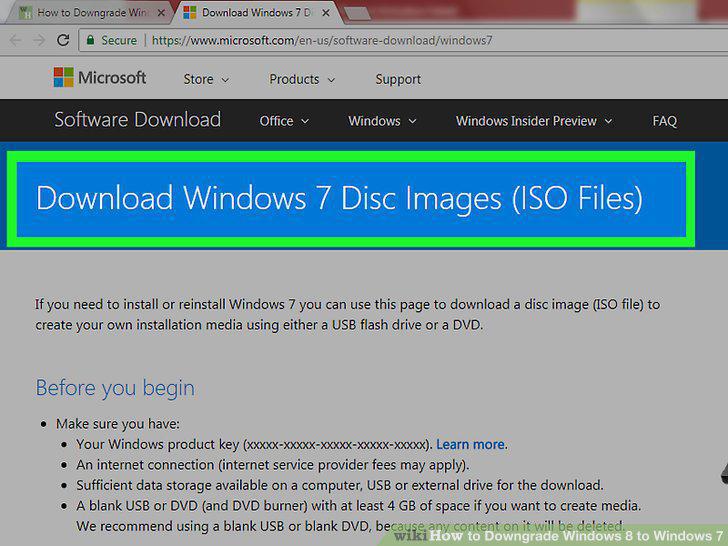The height and width of the screenshot is (546, 728).
Task: Reload the page with refresh icon
Action: 63,40
